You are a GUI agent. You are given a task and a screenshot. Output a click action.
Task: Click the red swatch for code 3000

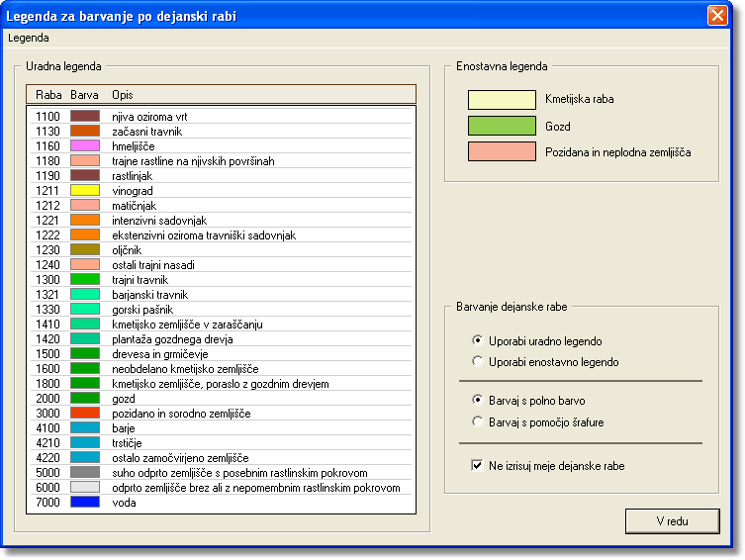tap(85, 413)
